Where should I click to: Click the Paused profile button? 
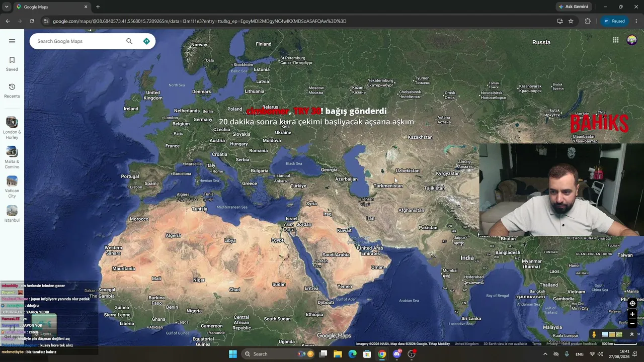[614, 21]
